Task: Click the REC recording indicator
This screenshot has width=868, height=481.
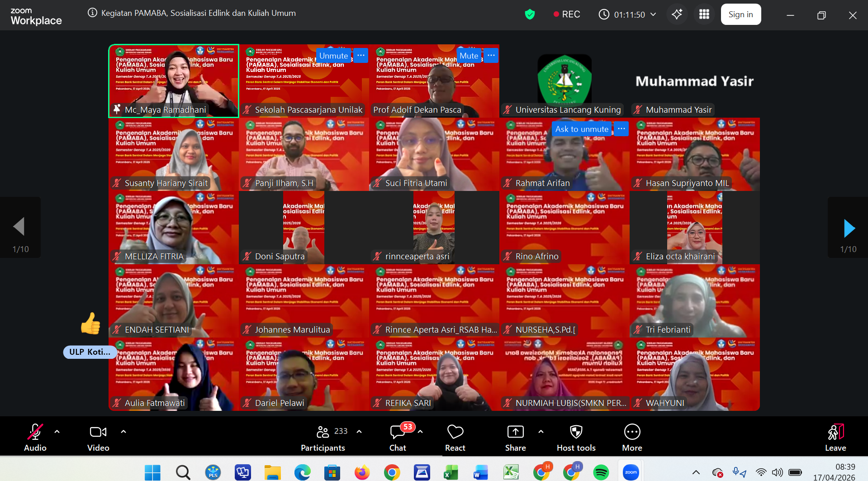Action: point(567,14)
